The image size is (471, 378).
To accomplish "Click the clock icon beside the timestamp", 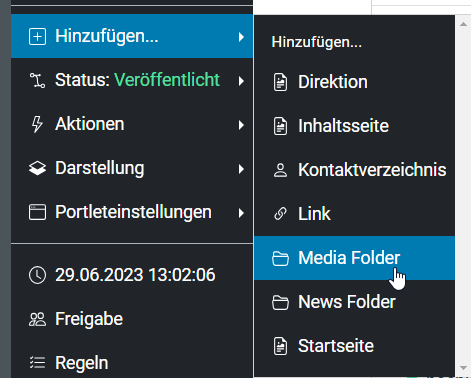I will (x=37, y=275).
